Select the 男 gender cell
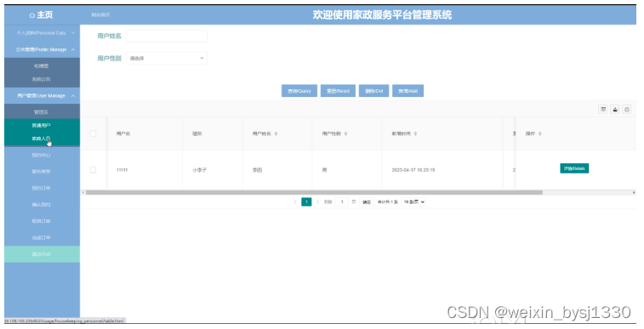Screen dimensions: 644x329 324,170
